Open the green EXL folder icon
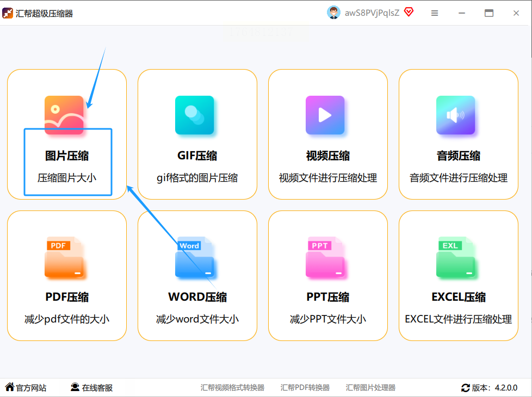 tap(456, 257)
